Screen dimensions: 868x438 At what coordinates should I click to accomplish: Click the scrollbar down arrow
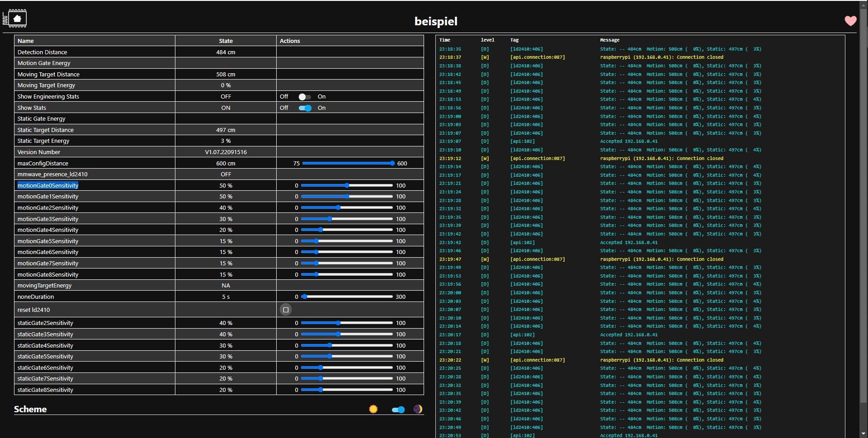[863, 434]
